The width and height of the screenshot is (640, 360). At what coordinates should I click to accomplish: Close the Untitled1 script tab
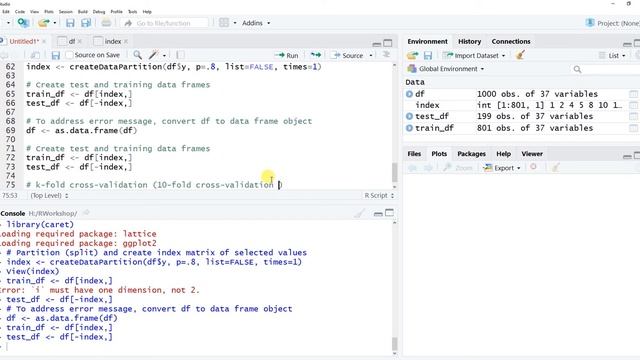(x=44, y=41)
